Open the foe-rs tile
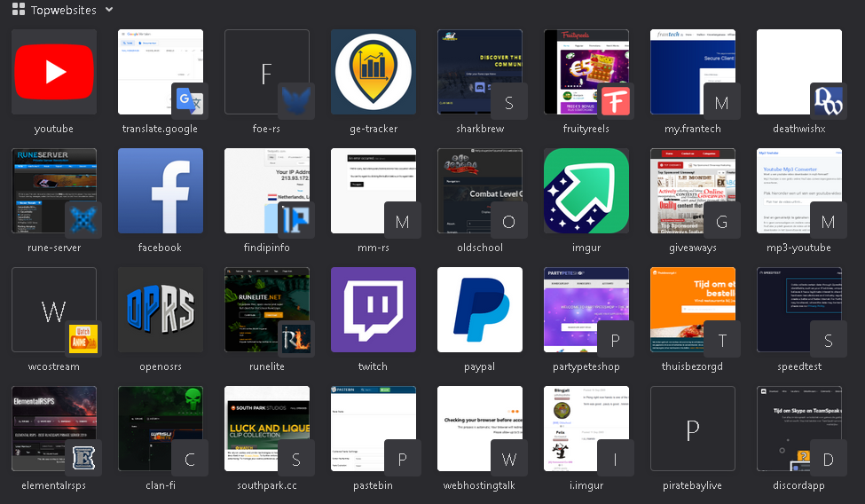 pos(267,72)
